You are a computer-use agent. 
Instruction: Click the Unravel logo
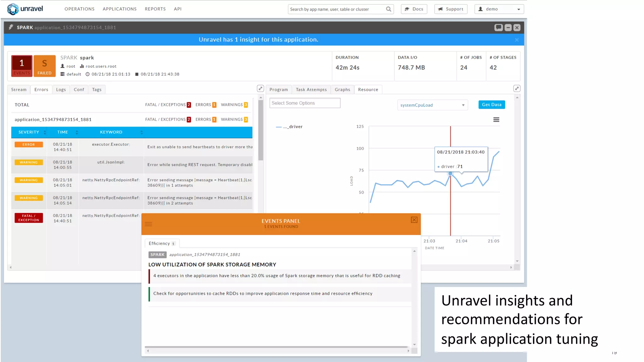point(25,9)
